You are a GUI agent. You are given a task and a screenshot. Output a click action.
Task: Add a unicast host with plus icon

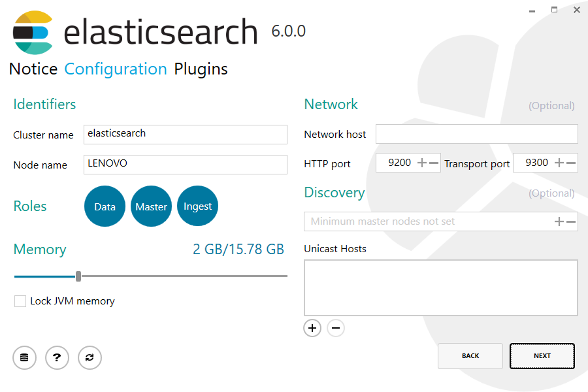[x=312, y=328]
